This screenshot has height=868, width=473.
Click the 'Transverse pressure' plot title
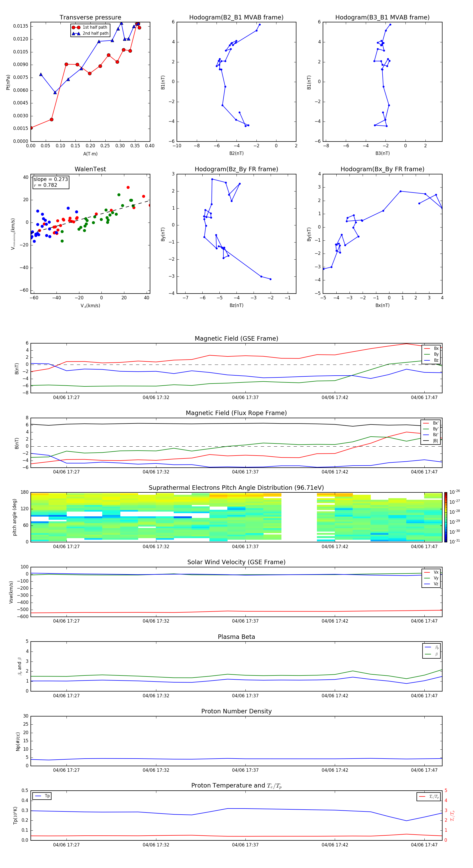90,18
